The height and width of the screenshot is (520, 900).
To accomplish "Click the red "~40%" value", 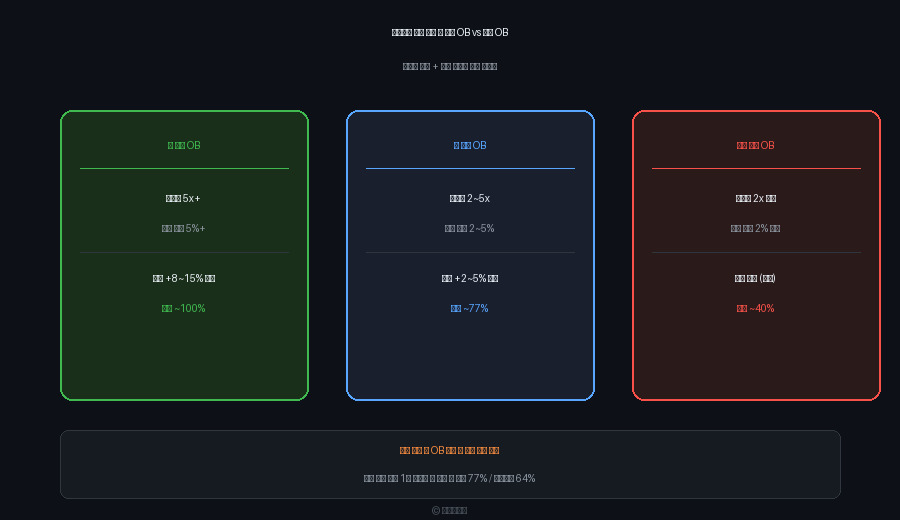I will pyautogui.click(x=755, y=308).
